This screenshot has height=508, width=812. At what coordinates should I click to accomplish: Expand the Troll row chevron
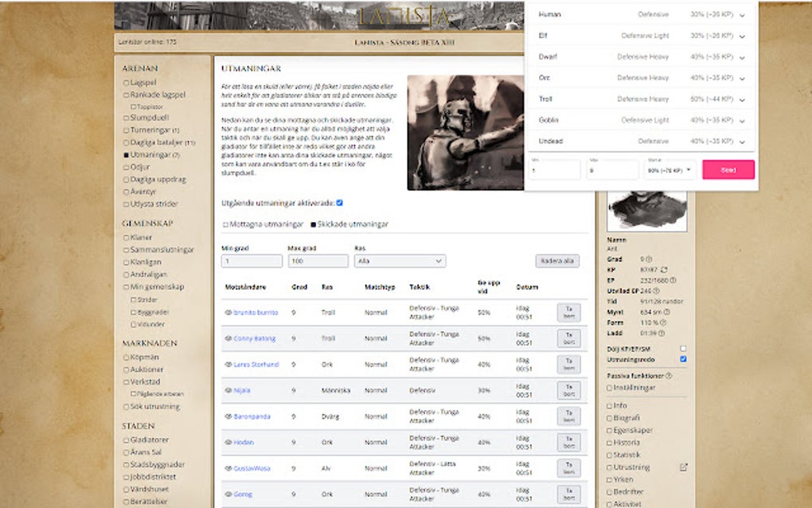[x=741, y=99]
